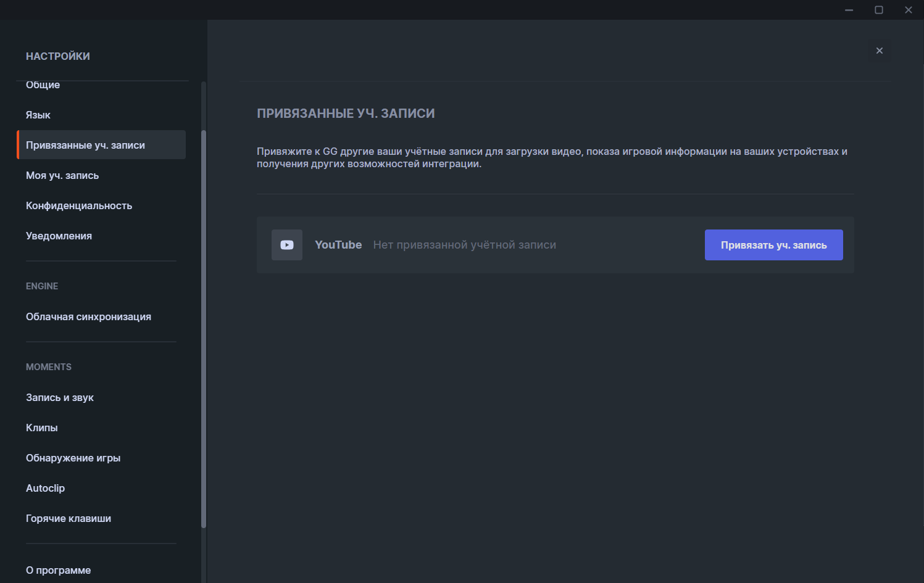Open the Autoclip settings page
Image resolution: width=924 pixels, height=583 pixels.
(45, 489)
